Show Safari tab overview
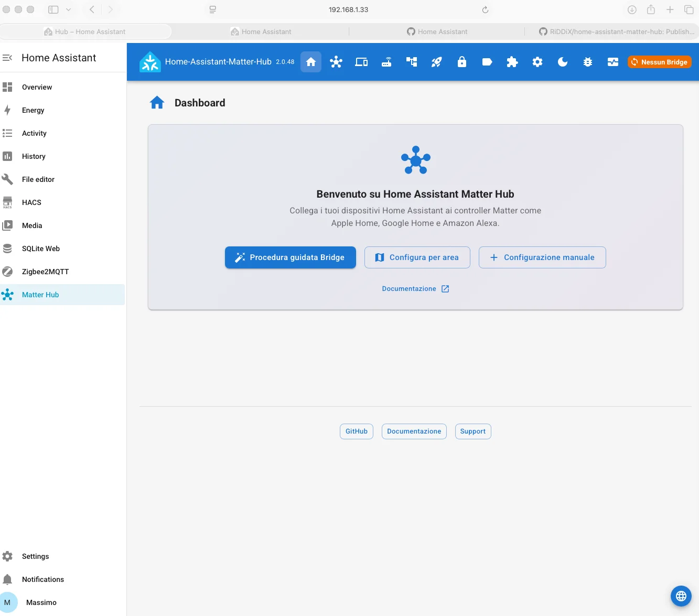This screenshot has height=616, width=699. (x=689, y=9)
